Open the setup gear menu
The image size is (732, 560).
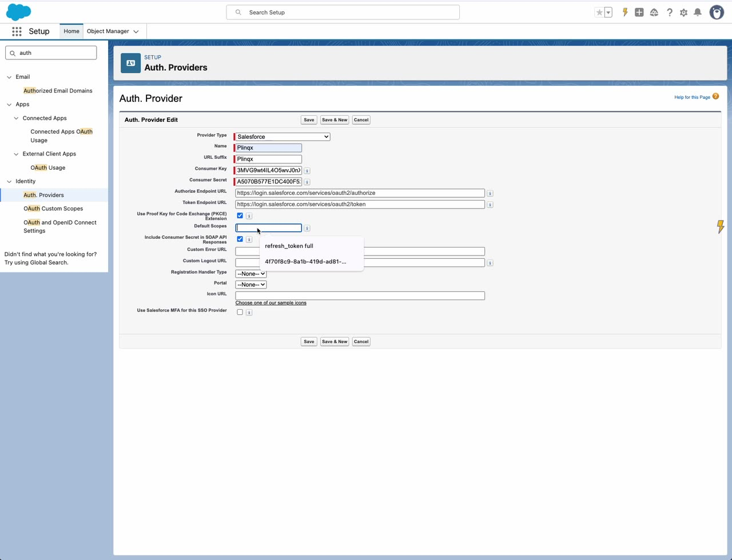coord(683,12)
